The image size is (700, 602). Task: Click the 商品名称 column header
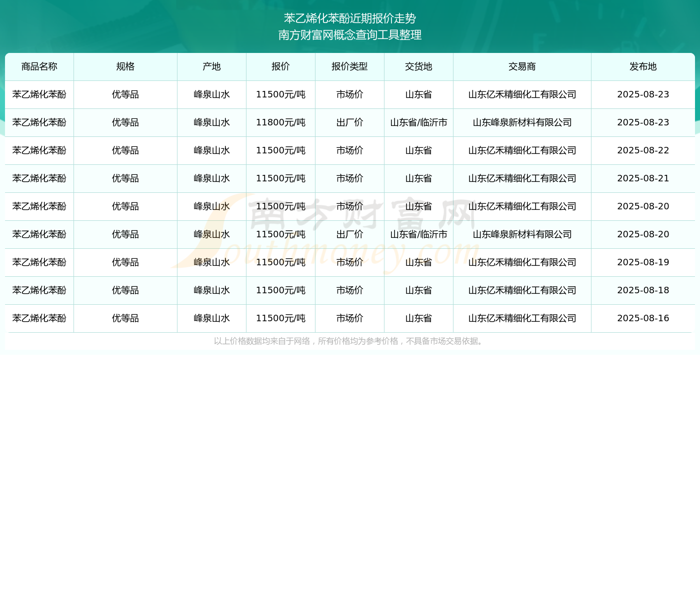click(39, 66)
